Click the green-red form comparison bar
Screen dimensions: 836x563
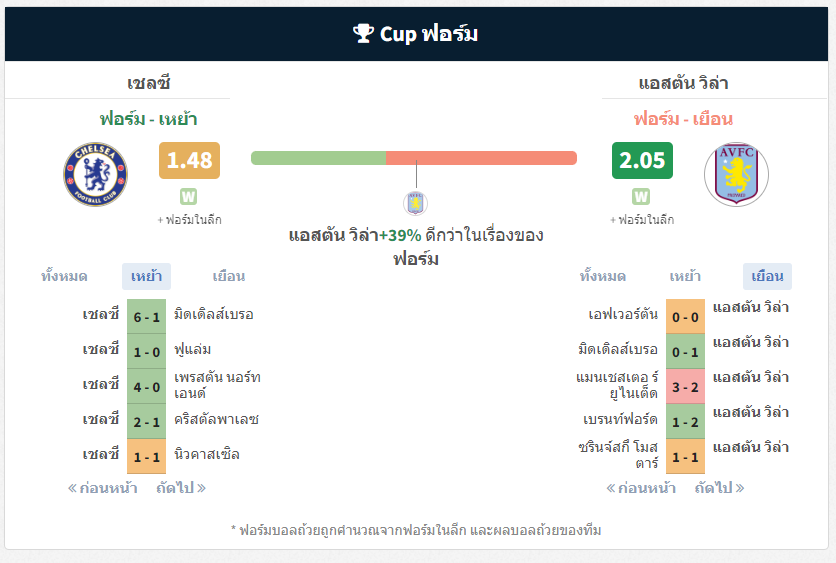[414, 158]
